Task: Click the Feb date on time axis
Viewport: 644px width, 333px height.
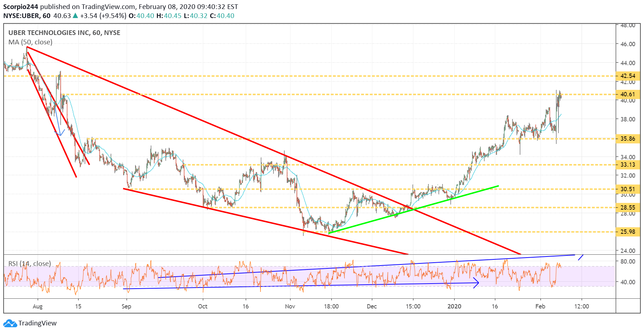Action: coord(540,306)
